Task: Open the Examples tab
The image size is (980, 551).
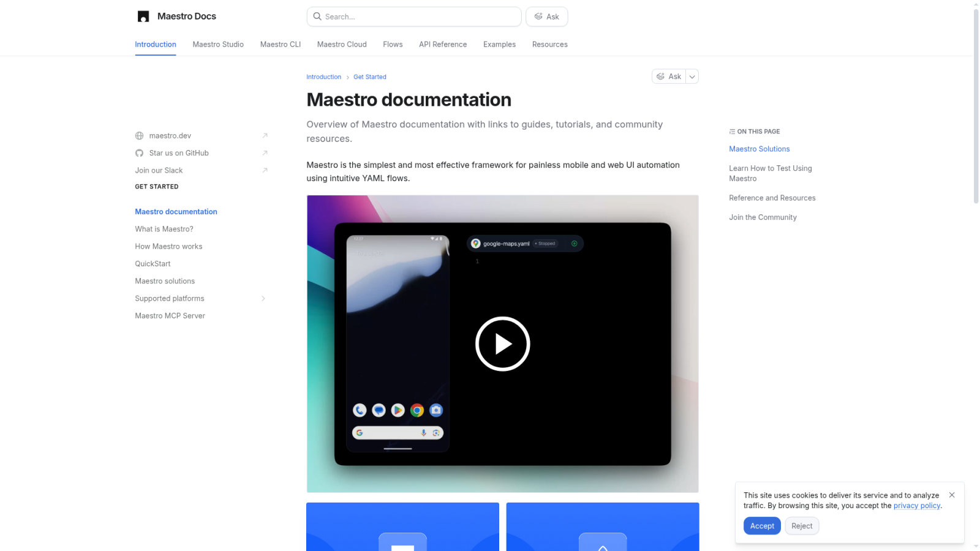Action: (x=499, y=45)
